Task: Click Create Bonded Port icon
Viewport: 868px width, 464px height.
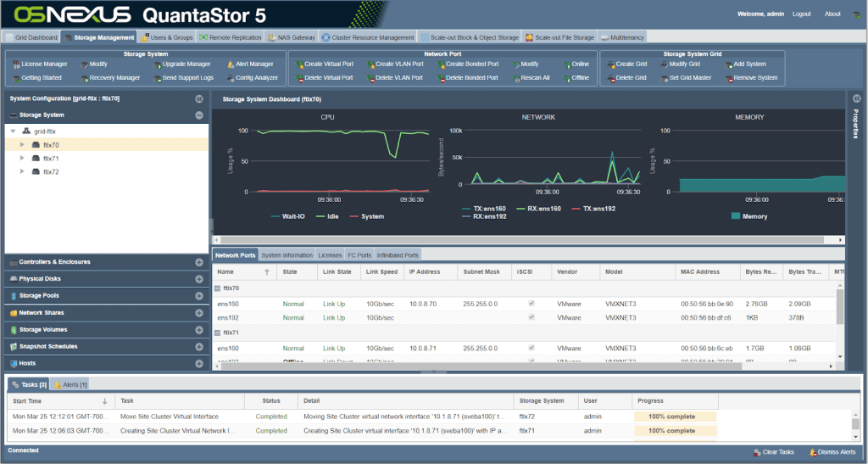Action: tap(441, 64)
